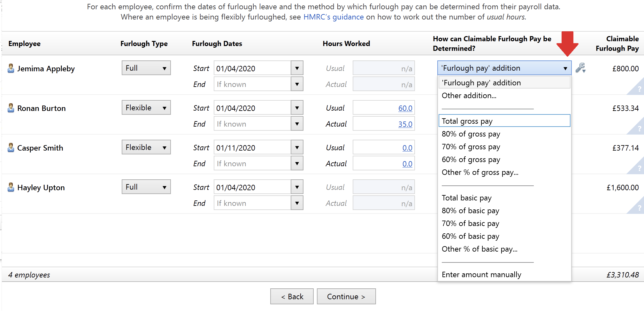Click Jemima Appleby's 'If known' end date field

(x=252, y=84)
